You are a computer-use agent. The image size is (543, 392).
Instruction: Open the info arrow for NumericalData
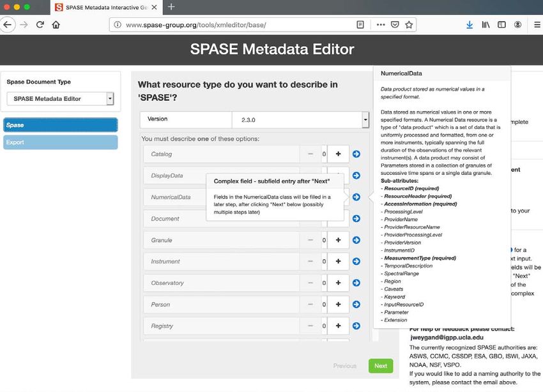click(356, 197)
